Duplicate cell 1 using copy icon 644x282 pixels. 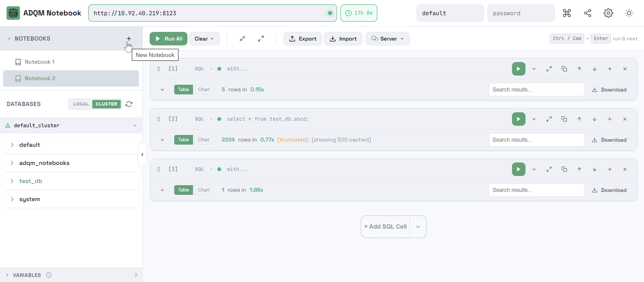click(x=564, y=69)
